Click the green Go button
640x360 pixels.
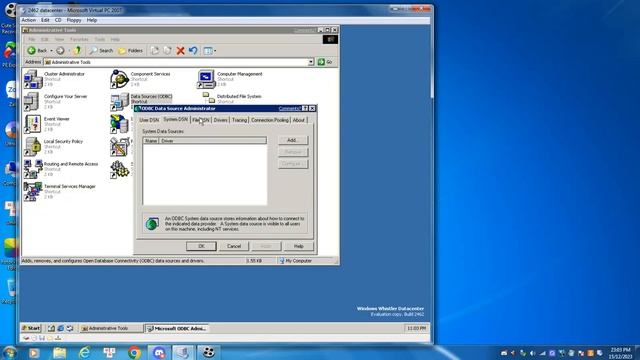(x=325, y=62)
